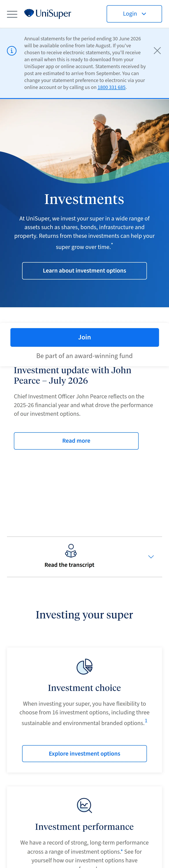Click the person reading transcript icon

[x=71, y=550]
